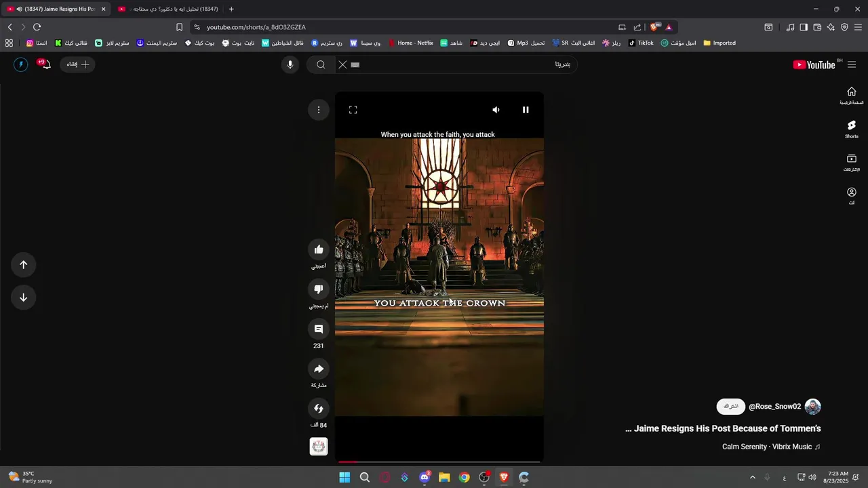Screen dimensions: 868x488
Task: Open the Mp3 تحميل bookmark
Action: tap(526, 43)
